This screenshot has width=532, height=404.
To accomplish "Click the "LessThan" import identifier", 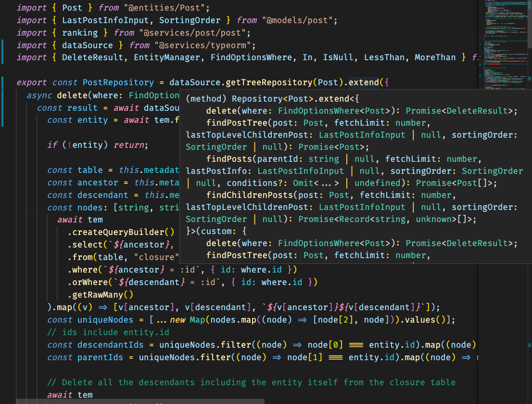I will click(x=384, y=57).
